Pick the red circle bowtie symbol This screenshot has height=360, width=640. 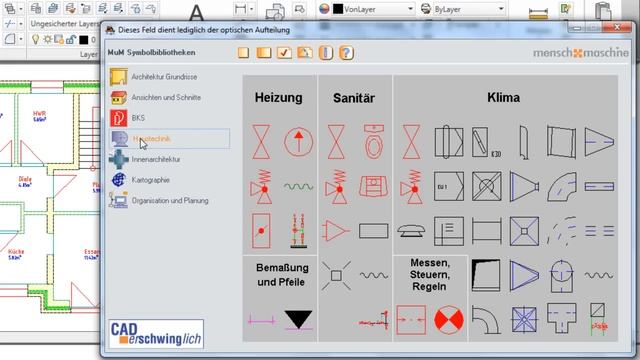coord(449,320)
